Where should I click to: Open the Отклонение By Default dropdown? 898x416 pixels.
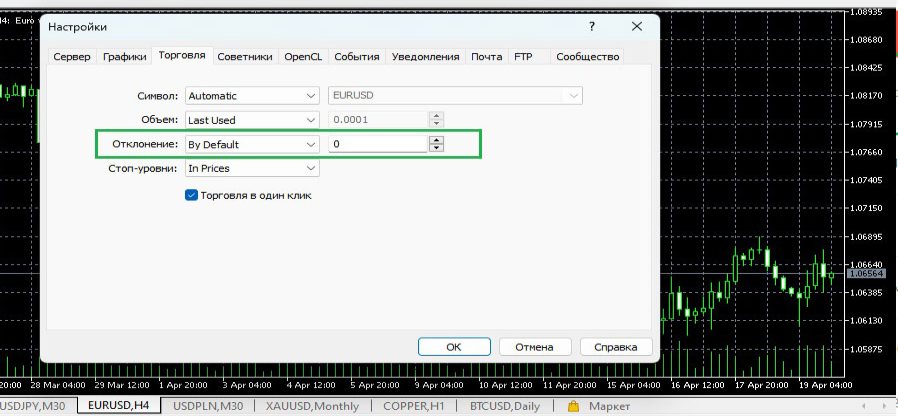[x=253, y=144]
